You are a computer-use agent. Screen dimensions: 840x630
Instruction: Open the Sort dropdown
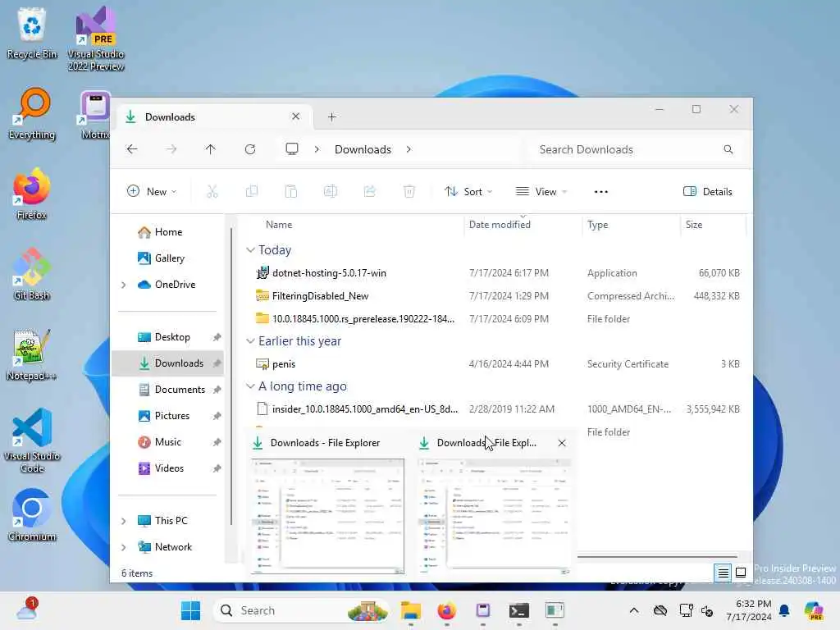coord(468,191)
